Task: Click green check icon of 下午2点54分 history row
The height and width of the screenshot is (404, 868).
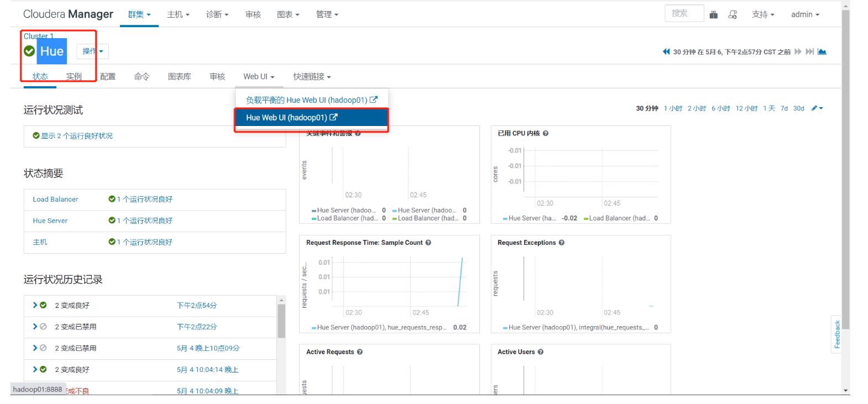Action: pos(43,305)
